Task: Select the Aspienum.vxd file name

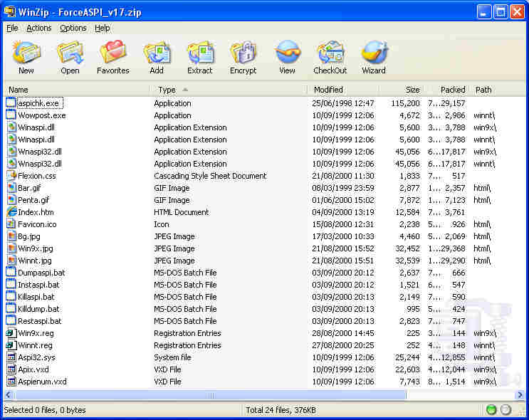Action: [42, 382]
